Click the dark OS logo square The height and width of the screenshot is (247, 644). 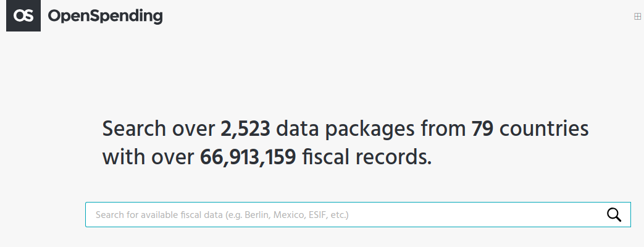(23, 15)
